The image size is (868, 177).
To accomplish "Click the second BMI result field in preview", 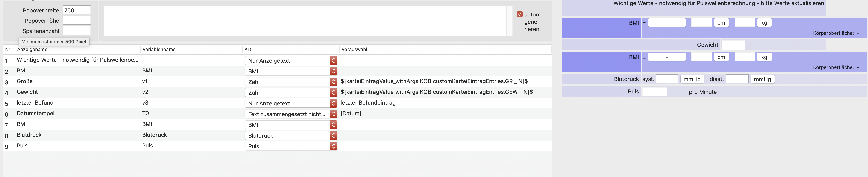I will pos(666,57).
